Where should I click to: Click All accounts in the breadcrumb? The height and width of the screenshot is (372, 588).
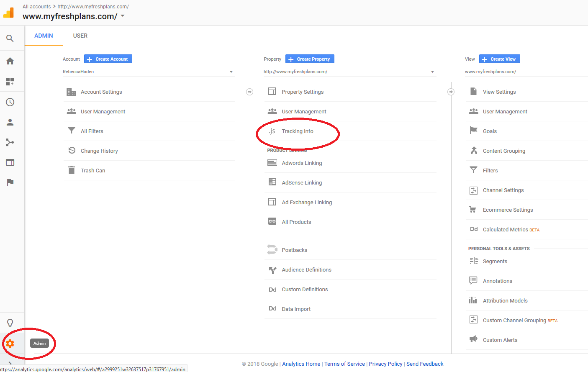pyautogui.click(x=37, y=6)
